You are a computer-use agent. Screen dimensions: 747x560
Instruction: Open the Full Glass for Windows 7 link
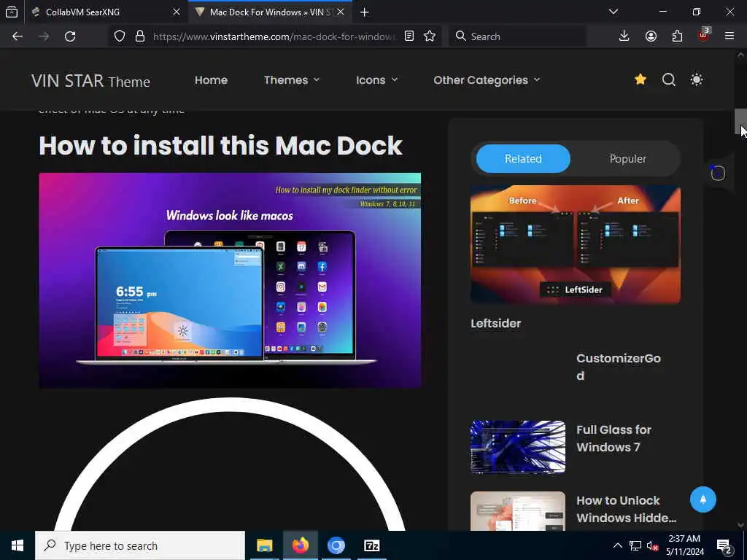click(614, 438)
